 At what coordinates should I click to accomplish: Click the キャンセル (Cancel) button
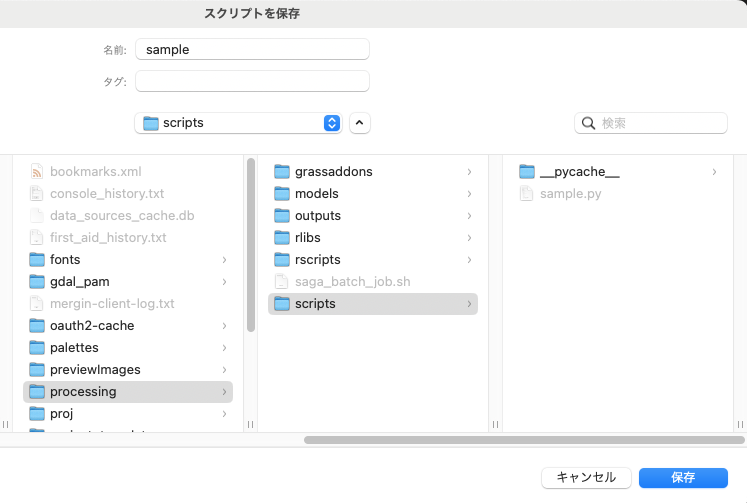coord(586,477)
